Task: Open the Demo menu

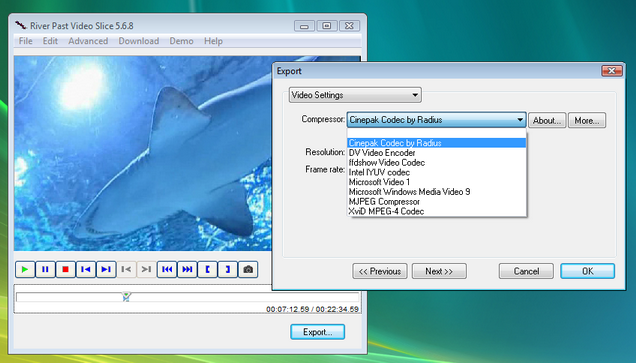Action: [x=181, y=41]
